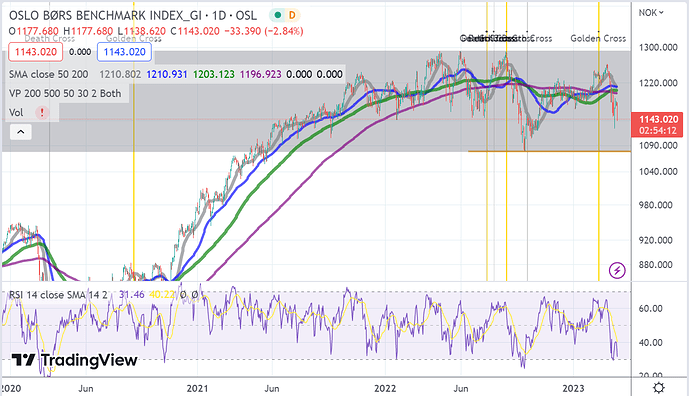
Task: Click the purple lightning bolt icon
Action: (617, 270)
